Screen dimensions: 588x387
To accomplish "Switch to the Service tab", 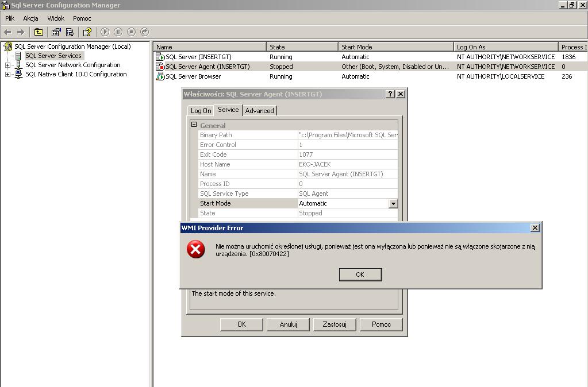I will pyautogui.click(x=228, y=110).
